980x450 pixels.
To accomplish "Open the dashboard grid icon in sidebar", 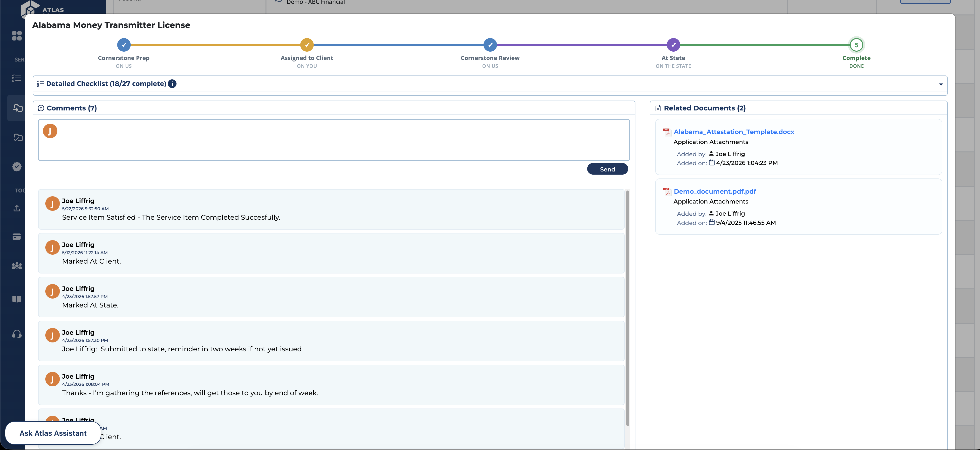I will point(17,36).
